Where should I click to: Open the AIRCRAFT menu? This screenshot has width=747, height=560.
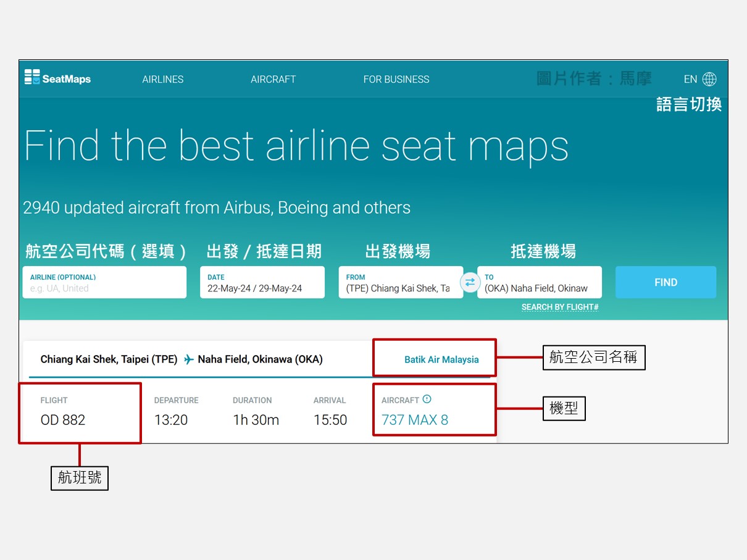click(273, 79)
